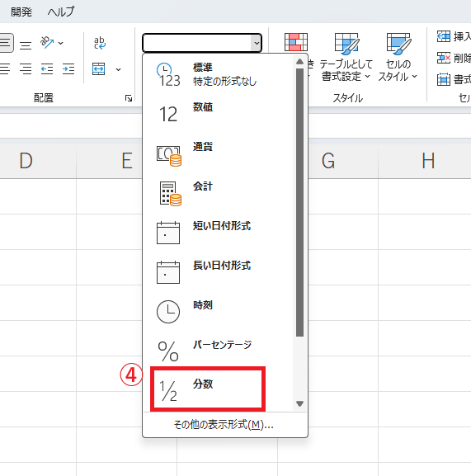Click the wrap text icon

(100, 43)
